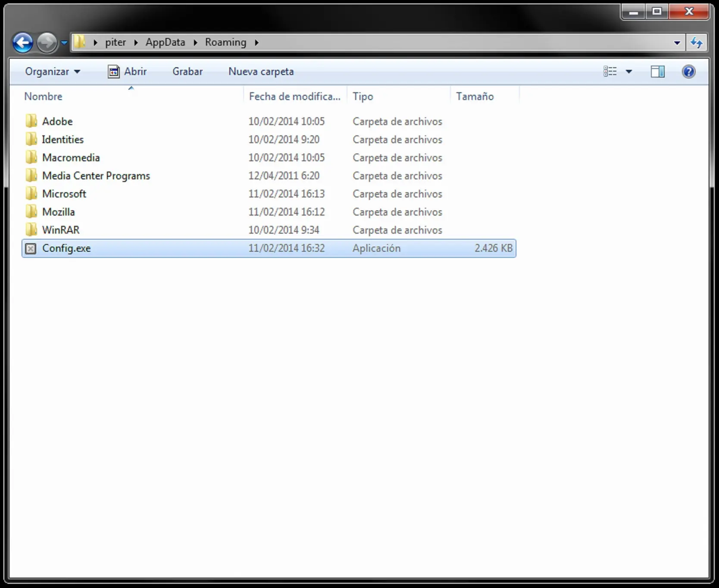The image size is (719, 588).
Task: Select the Adobe folder name
Action: point(57,121)
